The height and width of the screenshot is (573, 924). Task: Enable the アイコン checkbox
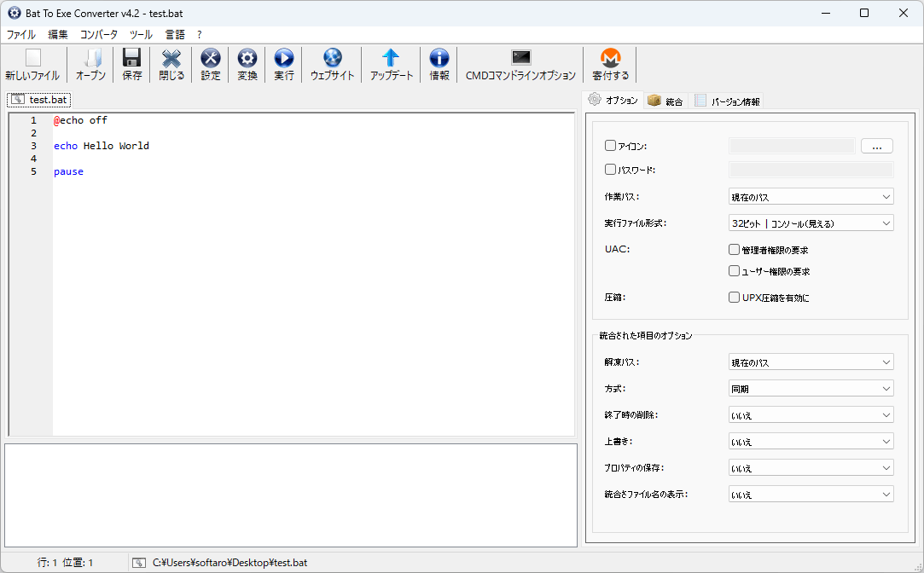click(611, 146)
